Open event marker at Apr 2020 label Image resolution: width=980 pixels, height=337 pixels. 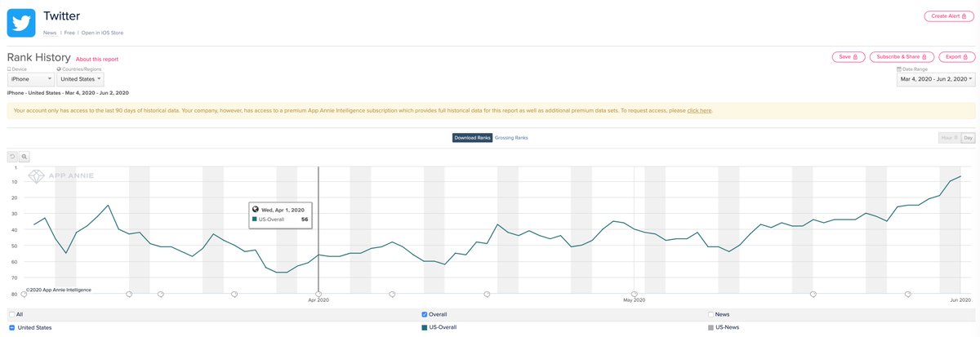tap(318, 294)
